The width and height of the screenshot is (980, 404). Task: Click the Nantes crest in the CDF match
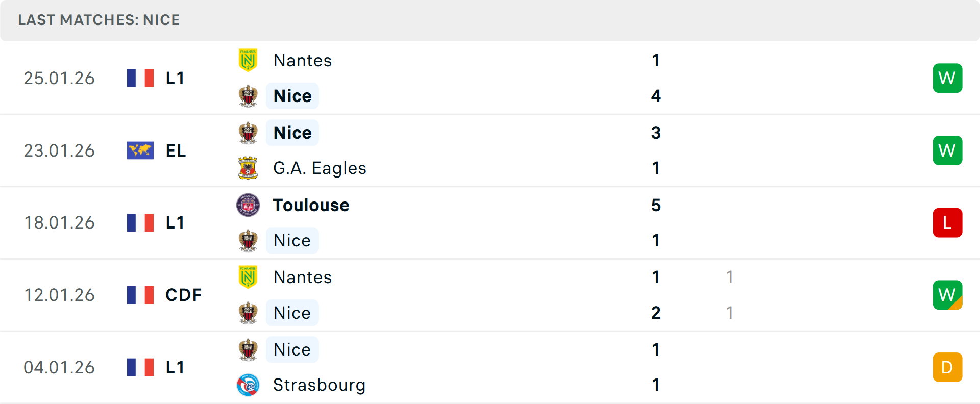[x=248, y=277]
